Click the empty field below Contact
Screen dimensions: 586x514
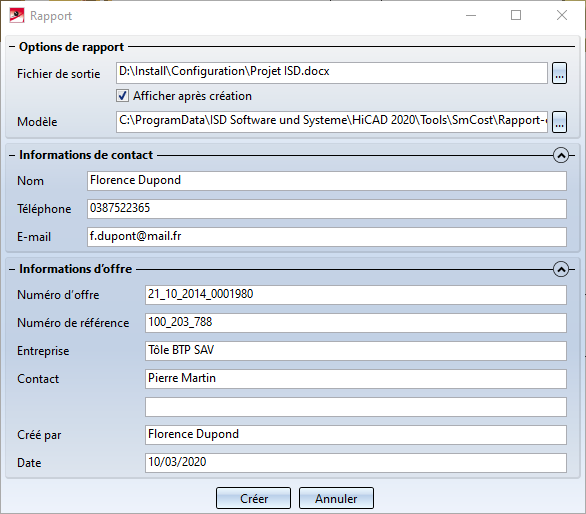(x=356, y=407)
